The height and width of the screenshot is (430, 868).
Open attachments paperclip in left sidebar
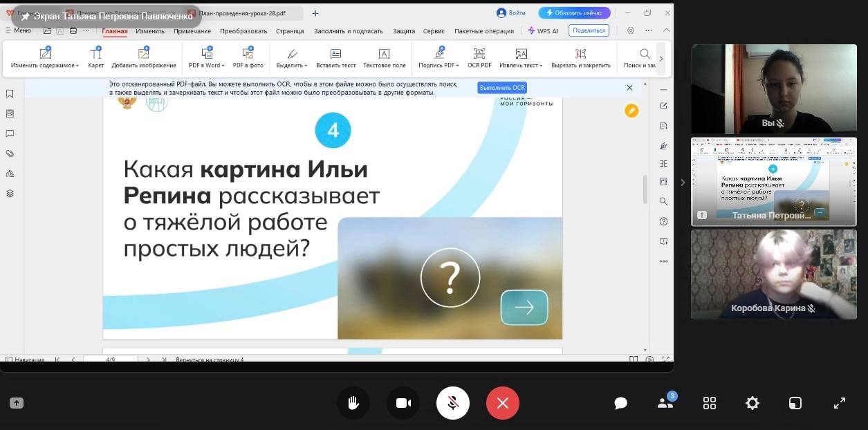coord(10,153)
